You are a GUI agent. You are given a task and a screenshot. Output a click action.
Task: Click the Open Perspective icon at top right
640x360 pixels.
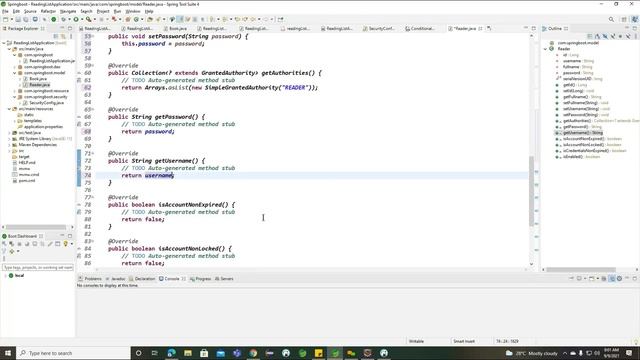[x=624, y=19]
